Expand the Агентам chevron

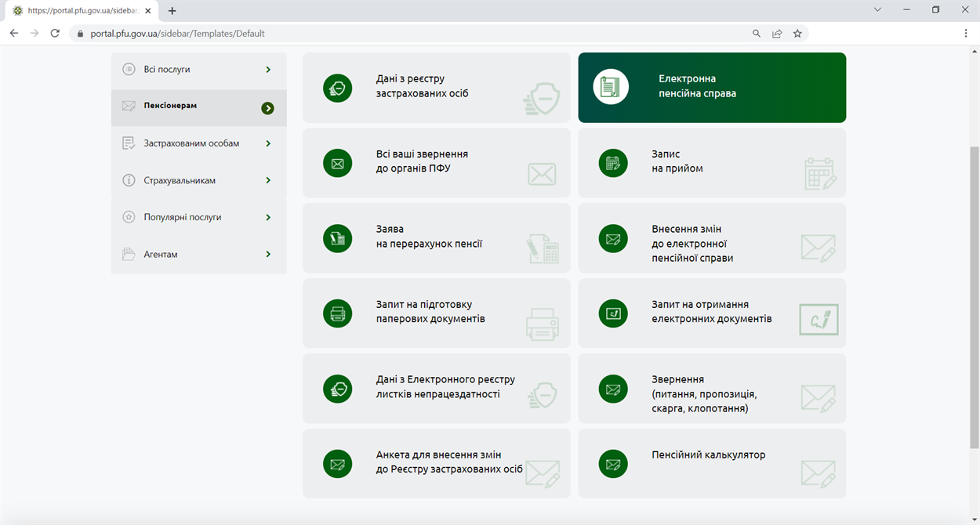(x=268, y=254)
